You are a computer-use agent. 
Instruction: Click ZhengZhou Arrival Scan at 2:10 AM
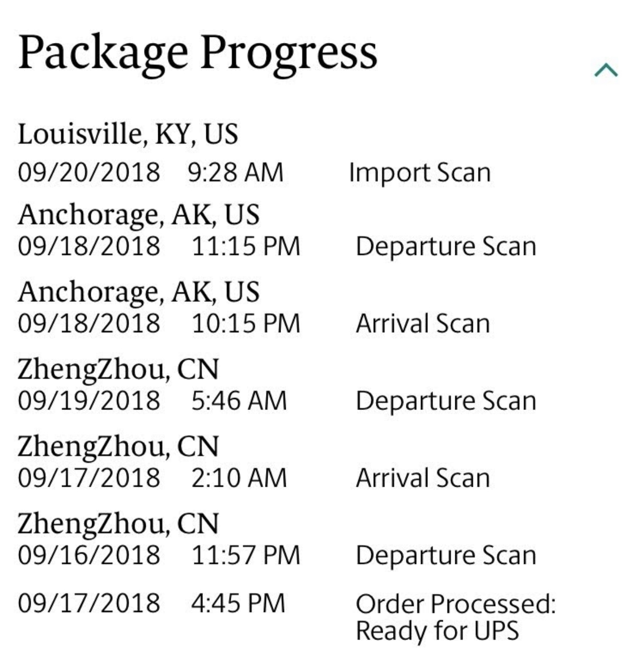click(x=423, y=478)
